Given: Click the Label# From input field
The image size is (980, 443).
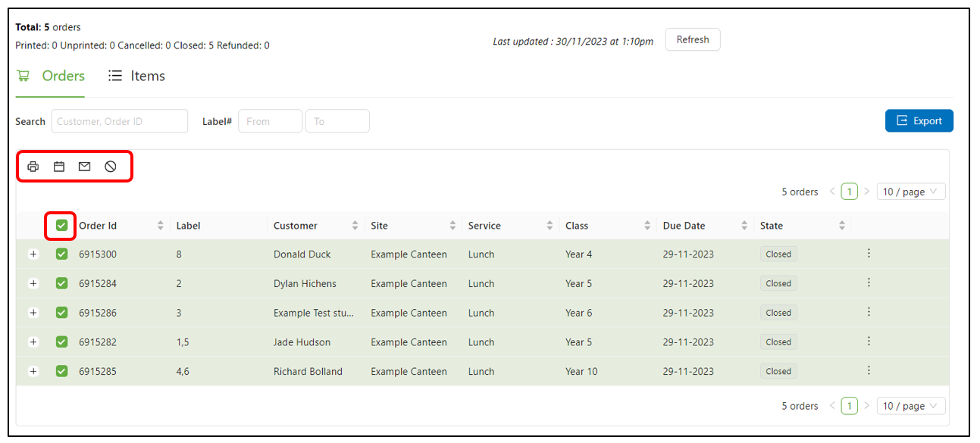Looking at the screenshot, I should pyautogui.click(x=270, y=121).
